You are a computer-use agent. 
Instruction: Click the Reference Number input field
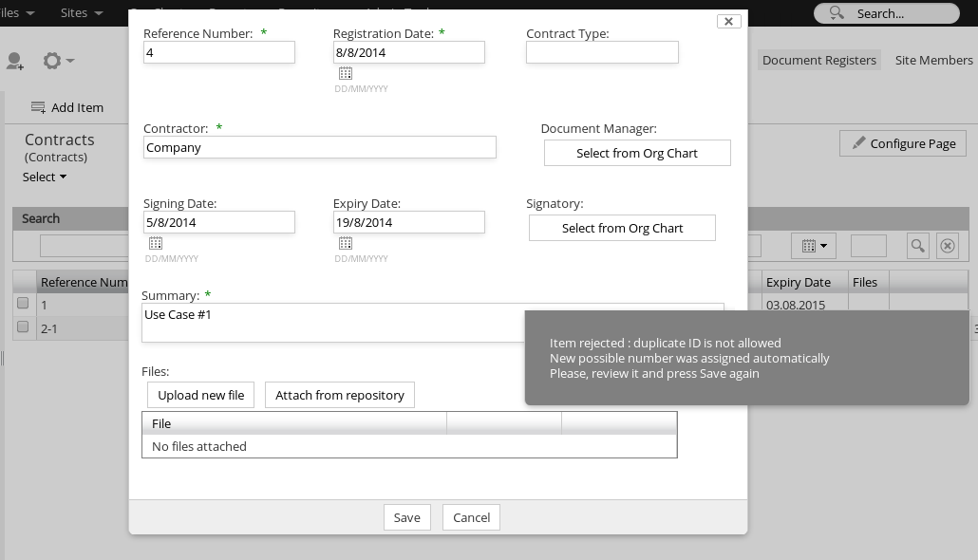[218, 53]
